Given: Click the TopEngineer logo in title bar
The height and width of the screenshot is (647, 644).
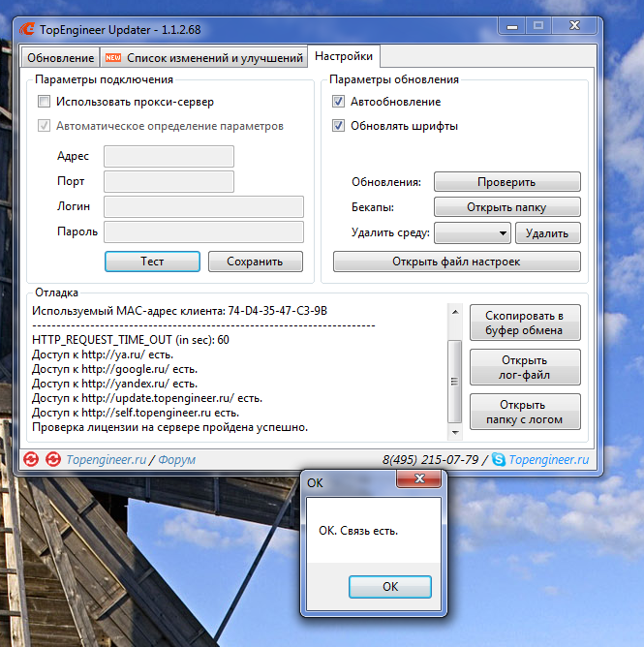Looking at the screenshot, I should click(28, 29).
